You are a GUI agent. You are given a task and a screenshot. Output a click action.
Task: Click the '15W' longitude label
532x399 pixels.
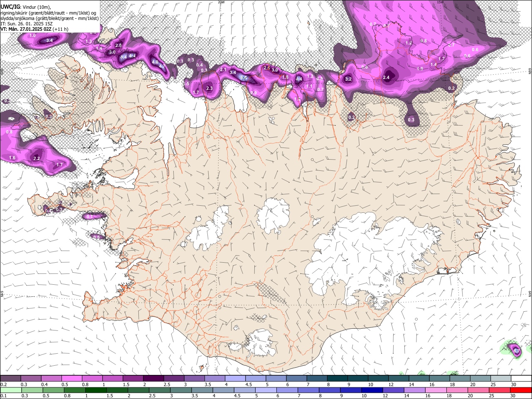coord(440,2)
